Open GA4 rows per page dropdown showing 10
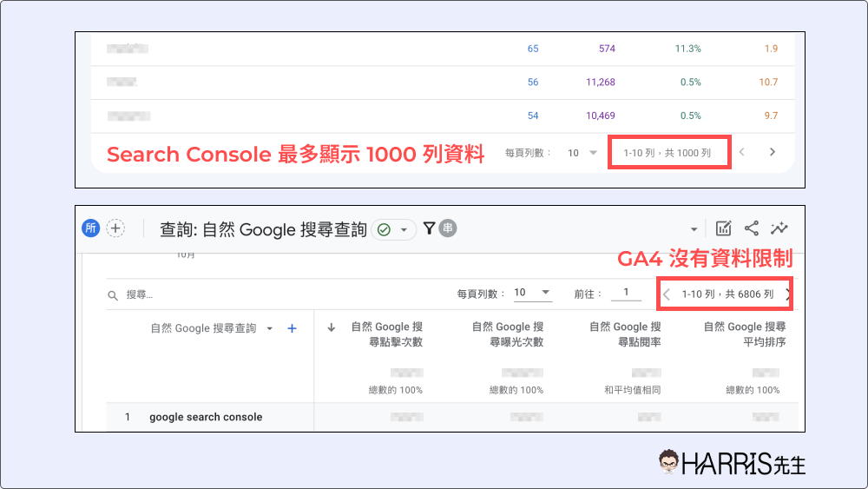The width and height of the screenshot is (868, 489). (x=532, y=293)
